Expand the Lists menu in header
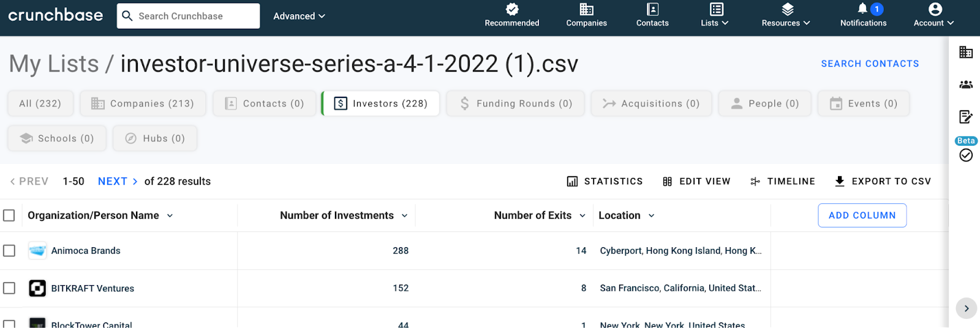 click(715, 15)
